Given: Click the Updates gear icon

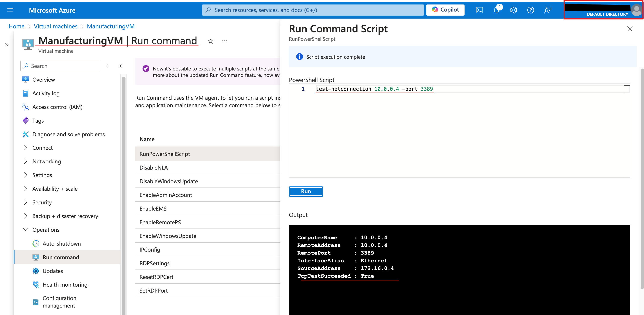Looking at the screenshot, I should pos(36,271).
